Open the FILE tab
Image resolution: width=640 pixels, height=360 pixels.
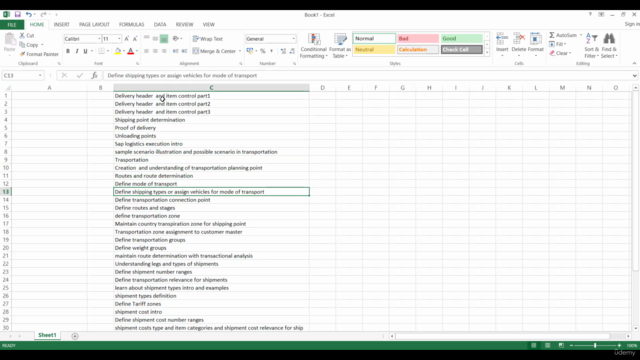(x=12, y=24)
